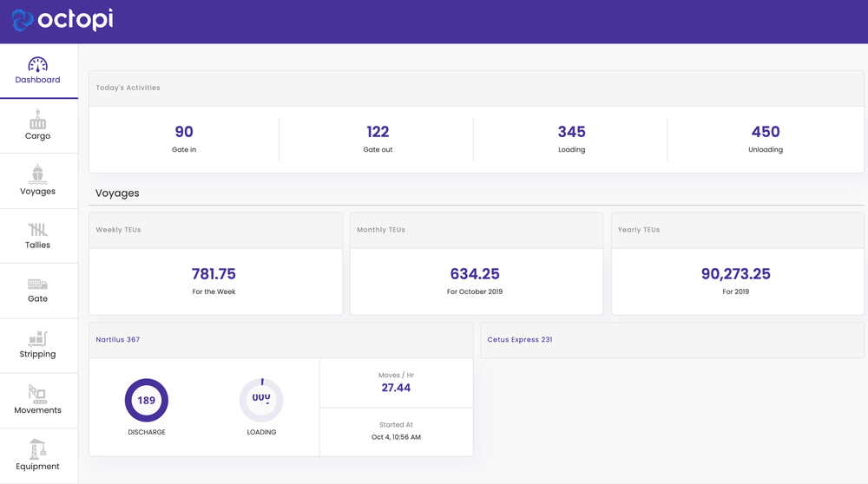
Task: Click the For October 2019 caption
Action: (x=475, y=291)
